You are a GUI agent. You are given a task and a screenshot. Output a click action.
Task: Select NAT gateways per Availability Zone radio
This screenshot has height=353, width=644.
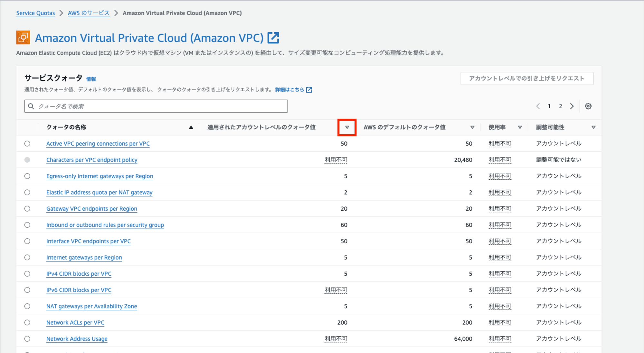[x=27, y=306]
